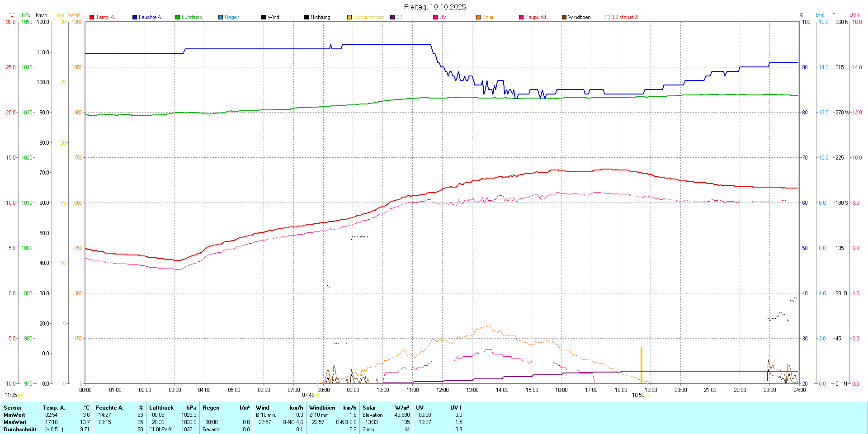The height and width of the screenshot is (434, 868).
Task: Click the max wind value 'O-NO 4.6'
Action: (293, 422)
